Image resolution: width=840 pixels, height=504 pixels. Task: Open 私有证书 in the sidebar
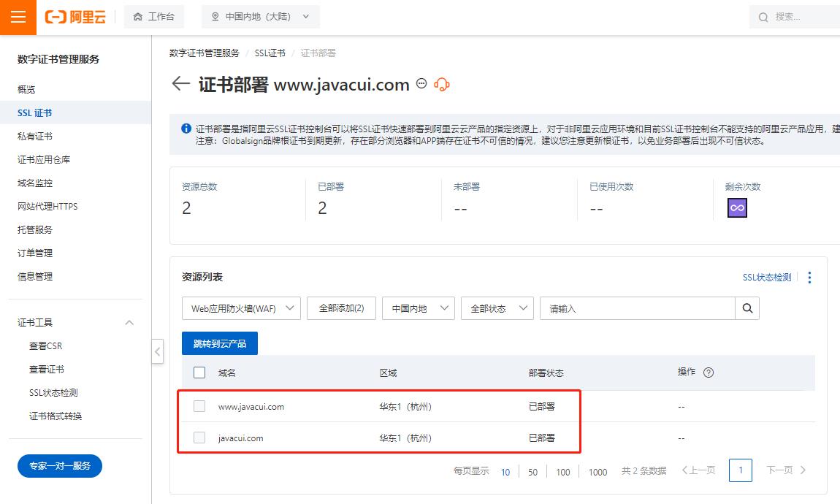(35, 136)
